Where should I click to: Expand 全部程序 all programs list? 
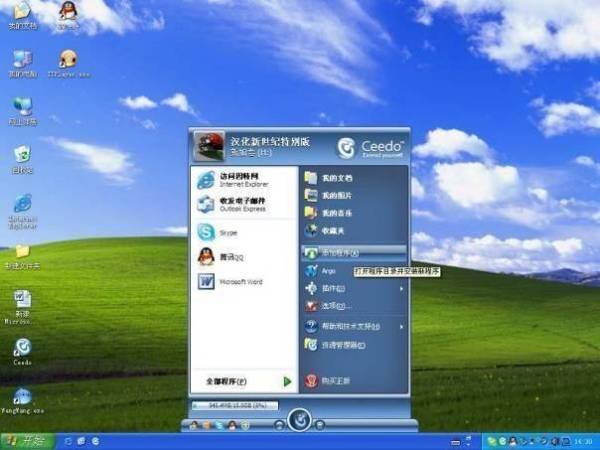pos(244,382)
